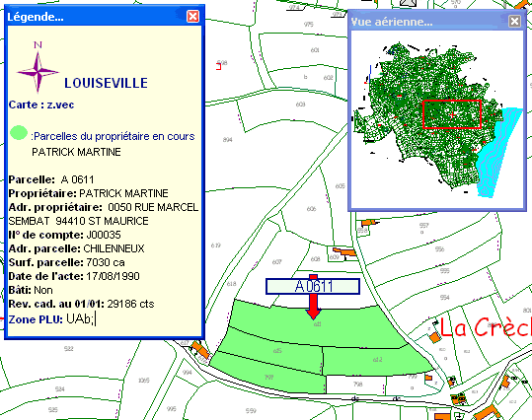Close the Légende window
Screen dimensions: 532x420
(x=193, y=16)
